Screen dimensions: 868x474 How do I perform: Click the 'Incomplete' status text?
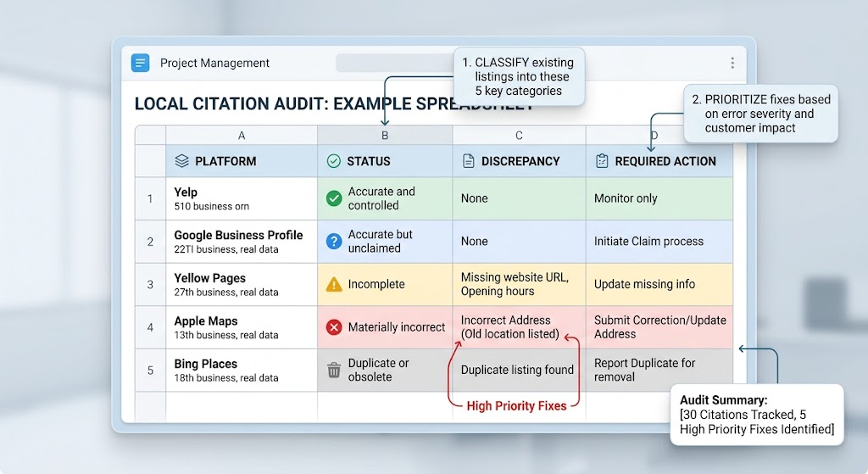tap(376, 284)
